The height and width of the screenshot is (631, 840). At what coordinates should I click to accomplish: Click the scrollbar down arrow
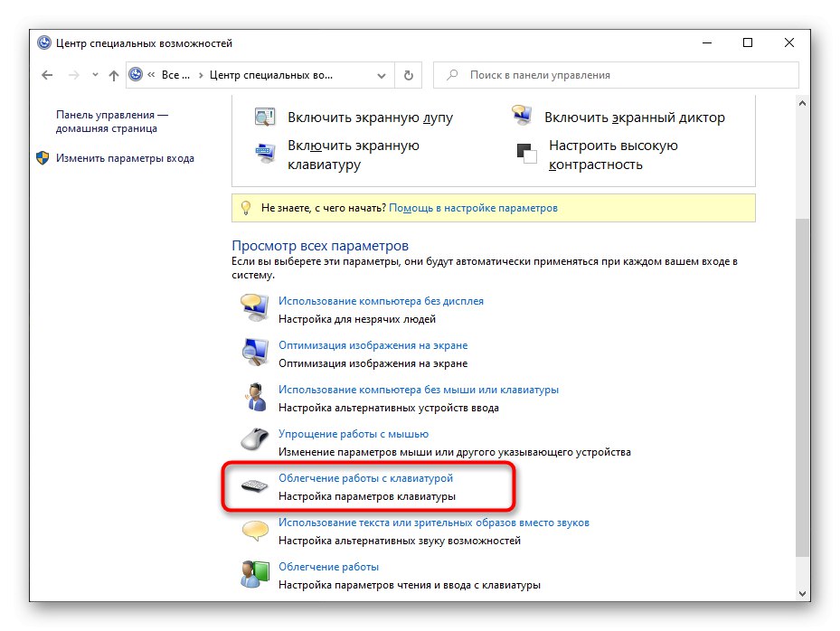click(802, 594)
